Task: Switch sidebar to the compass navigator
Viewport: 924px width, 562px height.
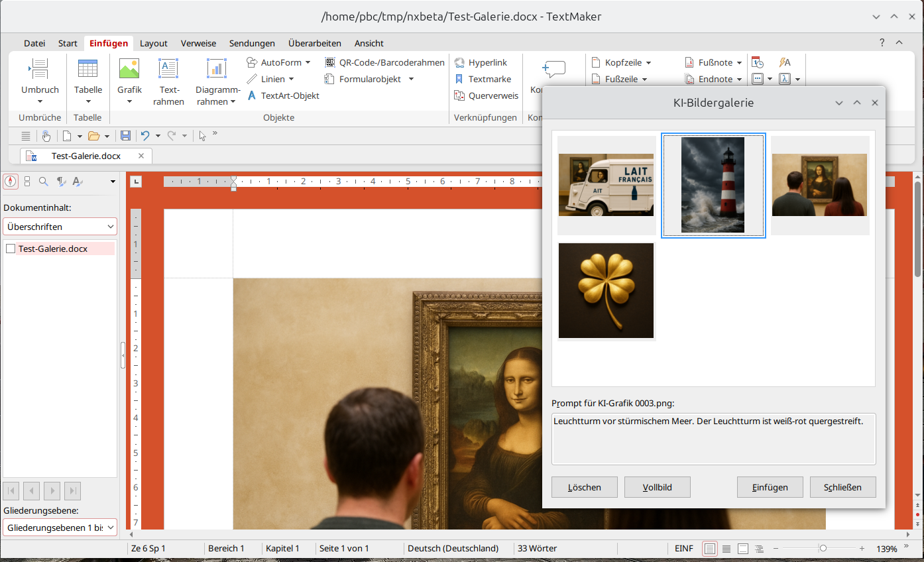Action: [10, 181]
